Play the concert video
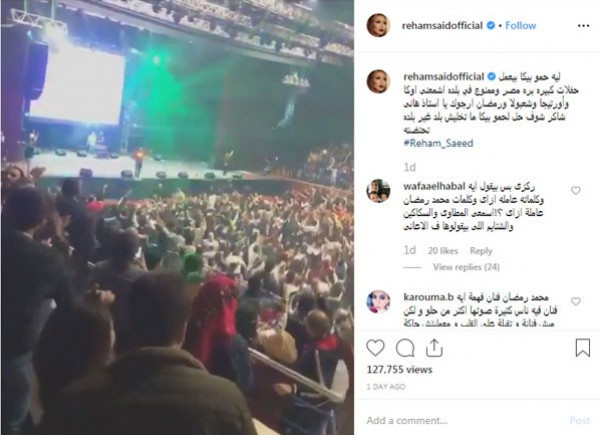The height and width of the screenshot is (435, 600). (x=177, y=217)
